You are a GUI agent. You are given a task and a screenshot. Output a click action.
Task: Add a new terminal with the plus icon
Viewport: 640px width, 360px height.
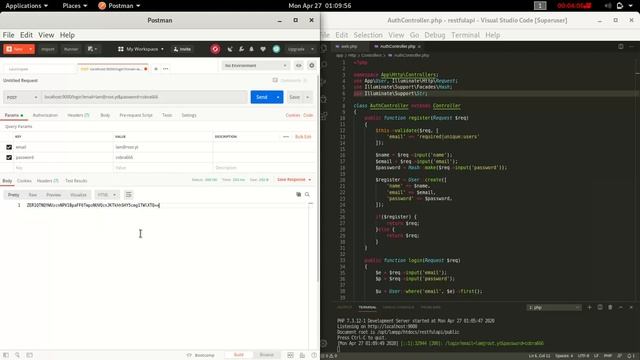coord(589,307)
